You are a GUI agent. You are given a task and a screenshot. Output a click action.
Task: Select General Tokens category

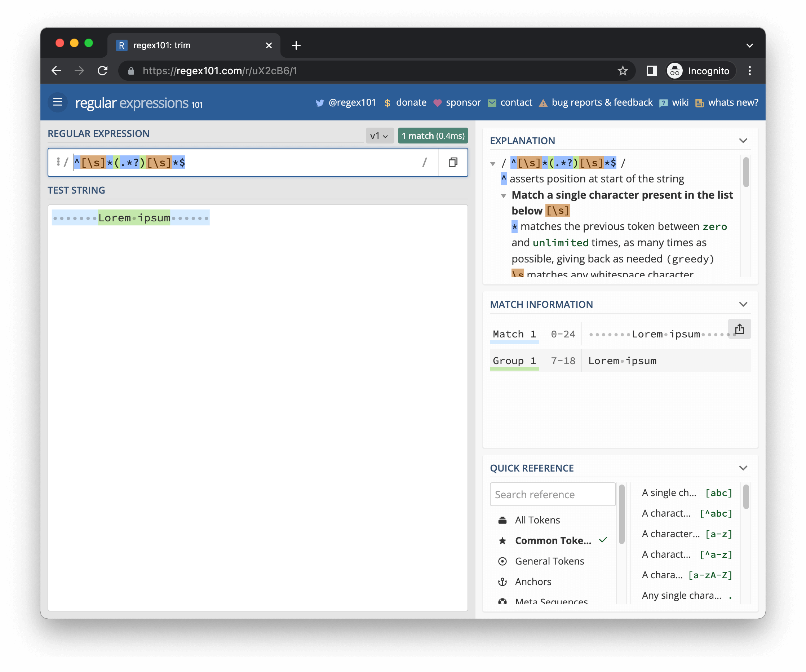click(x=549, y=561)
